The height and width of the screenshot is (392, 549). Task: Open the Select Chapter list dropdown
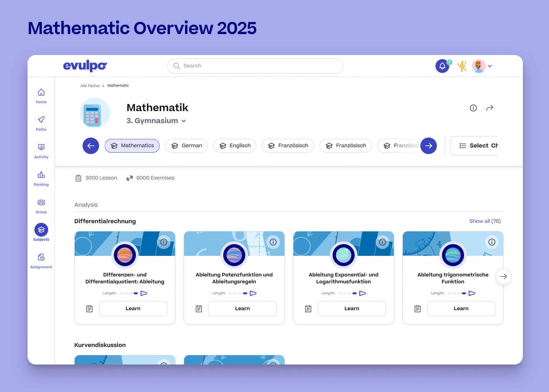pos(478,146)
